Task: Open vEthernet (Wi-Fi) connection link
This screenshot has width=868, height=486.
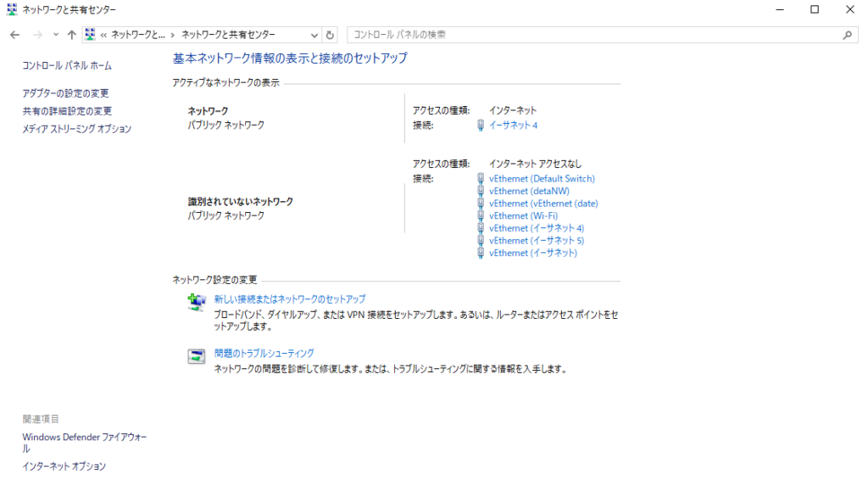Action: [x=523, y=215]
